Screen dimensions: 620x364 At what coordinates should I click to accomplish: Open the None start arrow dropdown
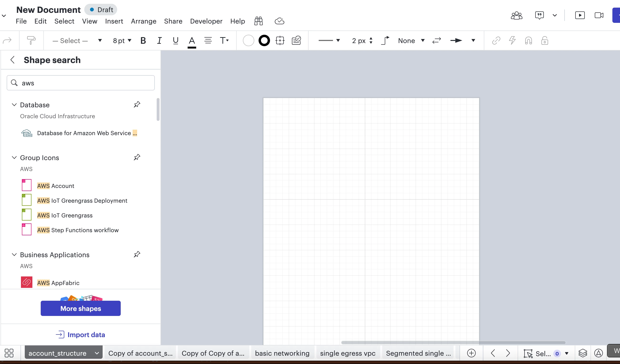411,40
